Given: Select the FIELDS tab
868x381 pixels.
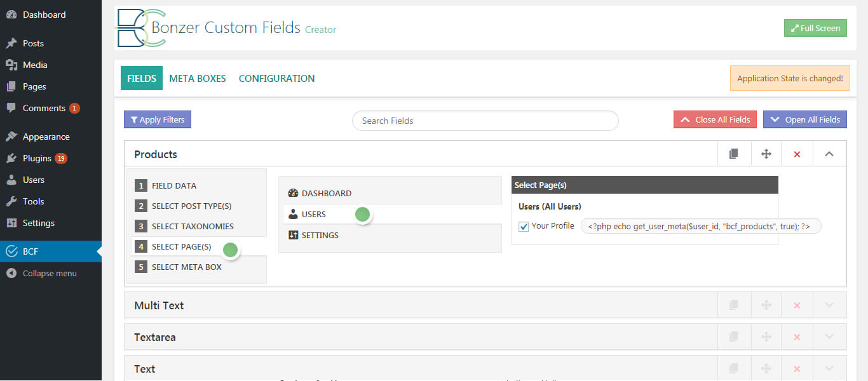Looking at the screenshot, I should pyautogui.click(x=142, y=79).
